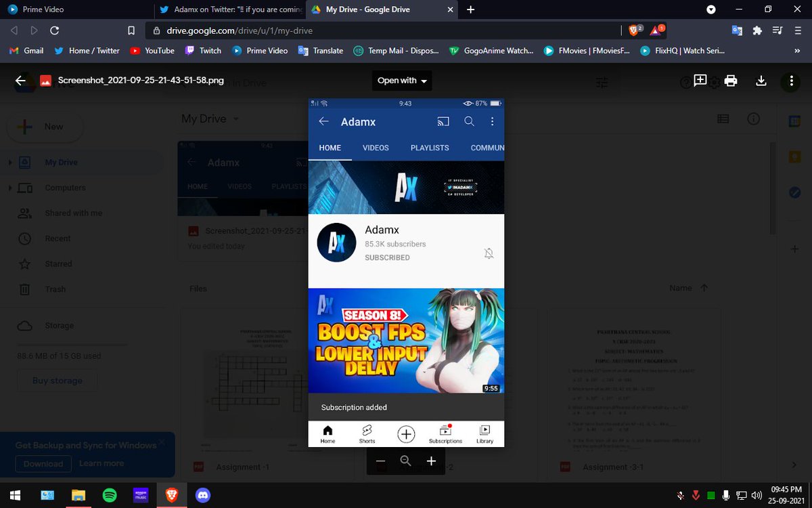812x508 pixels.
Task: Expand the Computers tree arrow
Action: pos(10,188)
